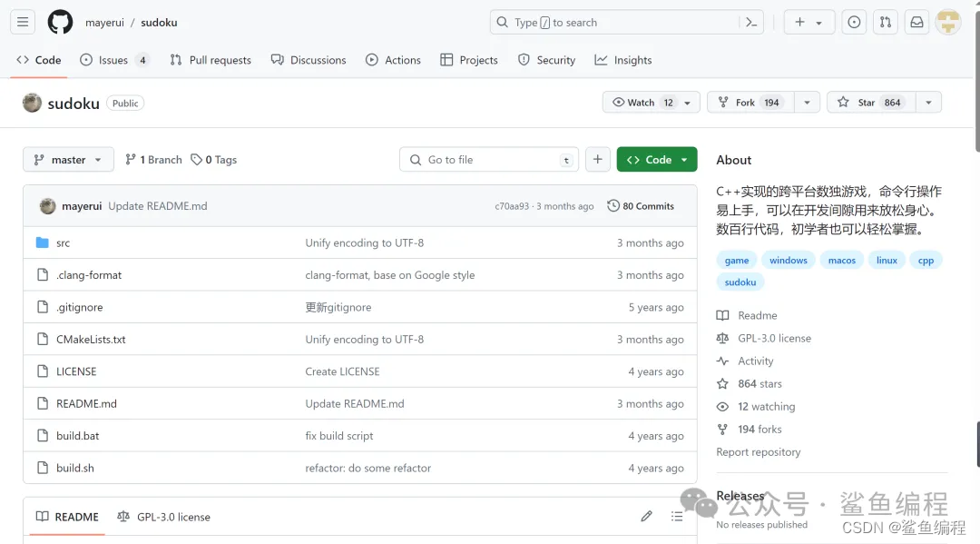Open the build.bat file
This screenshot has height=544, width=980.
pyautogui.click(x=77, y=436)
